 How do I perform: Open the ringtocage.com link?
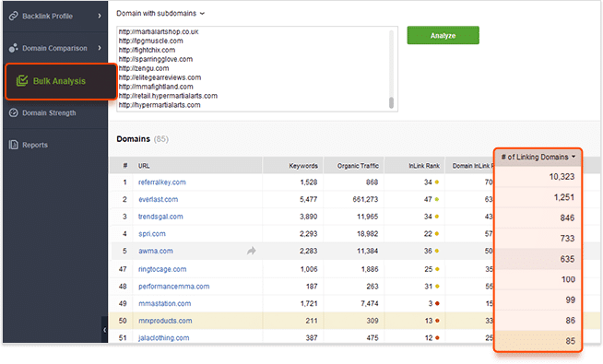162,269
